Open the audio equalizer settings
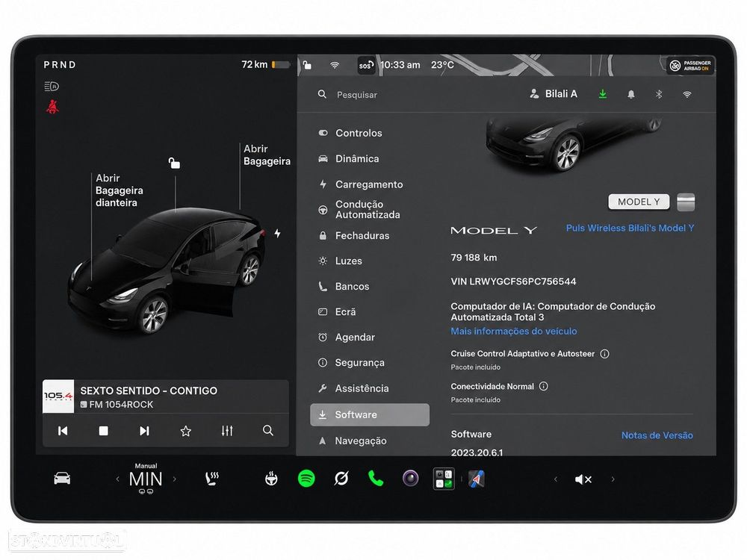Screen dimensions: 747x560 [227, 431]
